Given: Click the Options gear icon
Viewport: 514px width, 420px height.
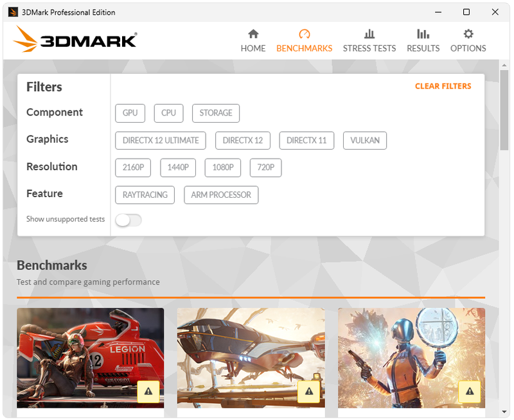Looking at the screenshot, I should [x=468, y=34].
